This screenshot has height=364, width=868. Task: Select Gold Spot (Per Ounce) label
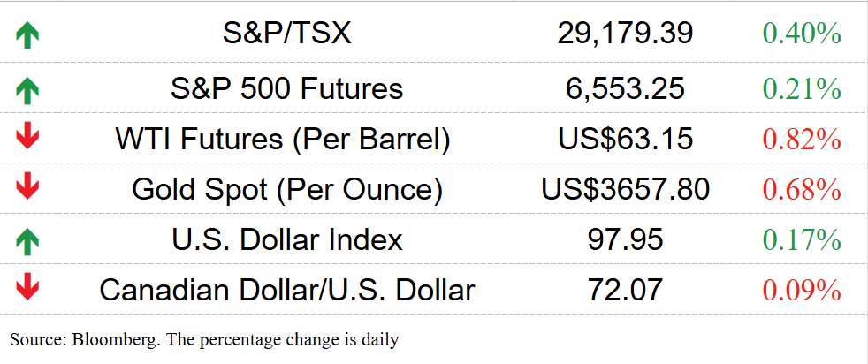pyautogui.click(x=286, y=189)
